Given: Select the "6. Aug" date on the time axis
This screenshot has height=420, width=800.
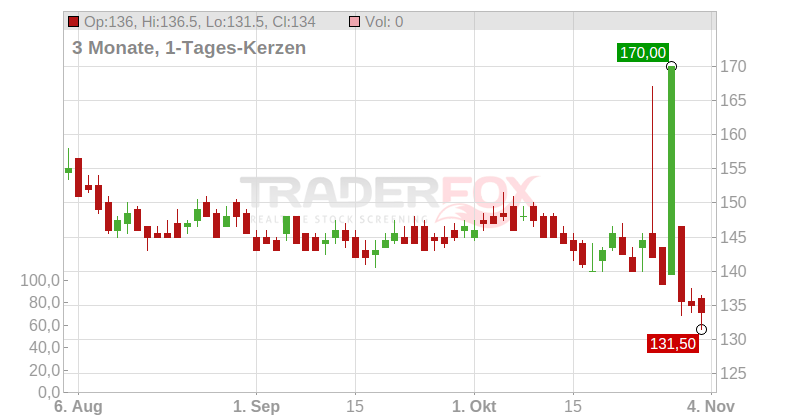Looking at the screenshot, I should 77,408.
